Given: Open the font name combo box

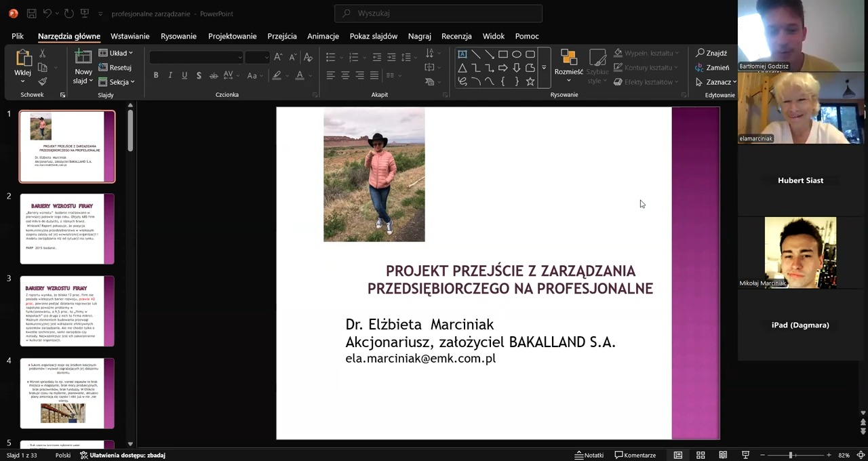Looking at the screenshot, I should click(196, 57).
